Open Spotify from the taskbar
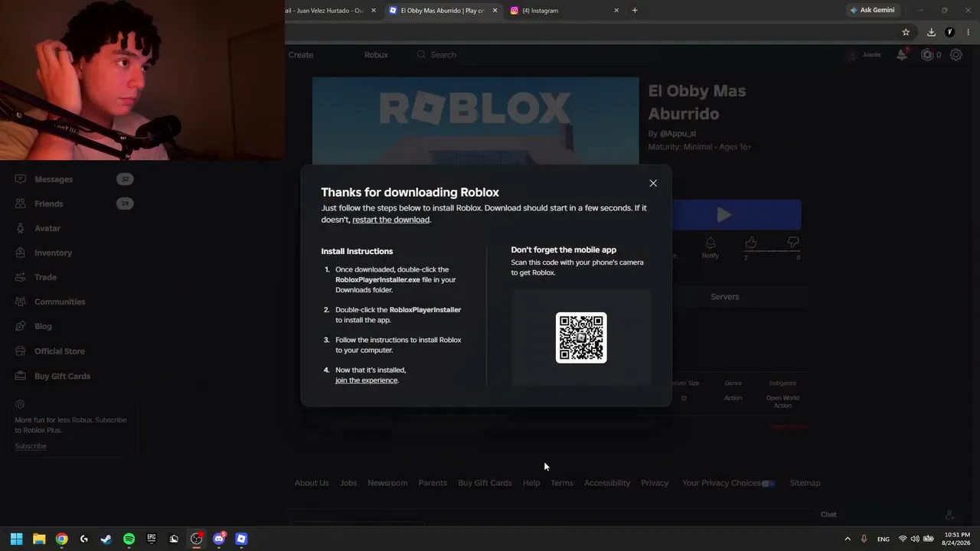980x551 pixels. 129,539
